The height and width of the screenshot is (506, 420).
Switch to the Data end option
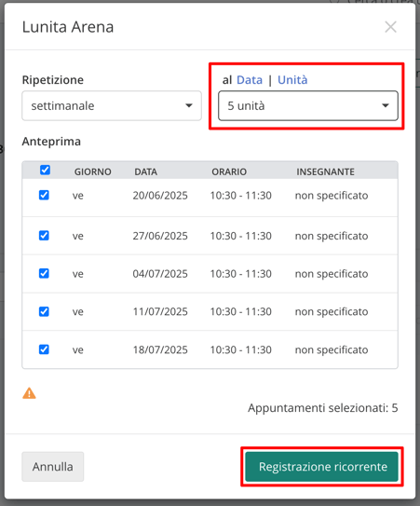[250, 80]
